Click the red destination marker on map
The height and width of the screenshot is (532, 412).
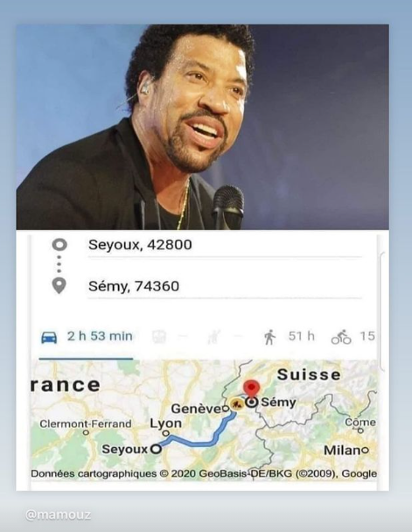click(252, 388)
